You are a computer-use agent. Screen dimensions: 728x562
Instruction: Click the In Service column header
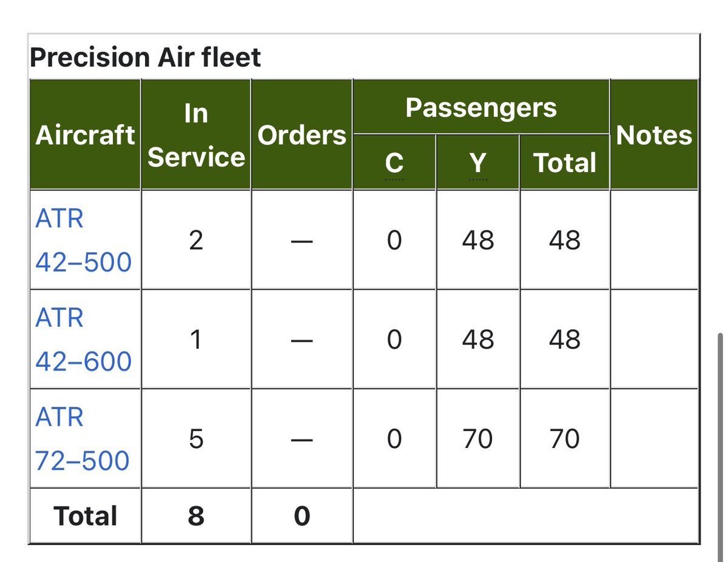(x=196, y=135)
